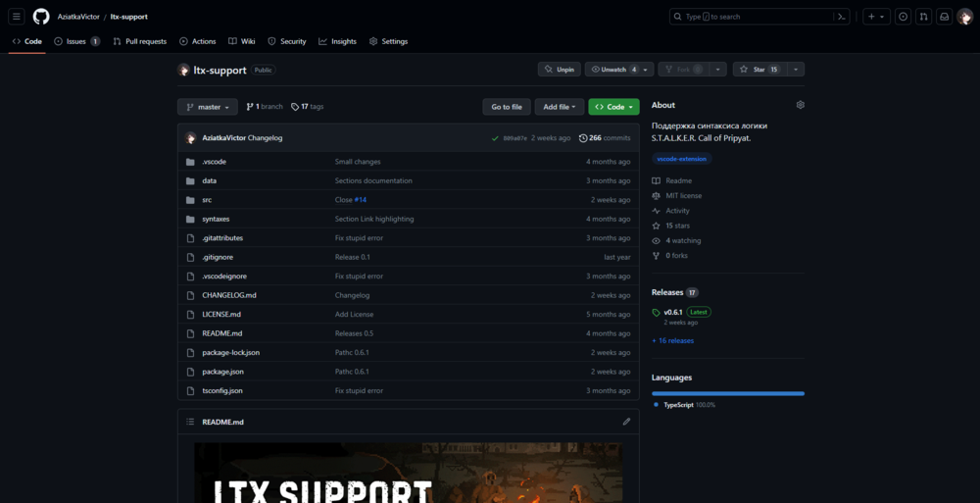Open repository About settings gear
Viewport: 980px width, 503px height.
pos(800,105)
